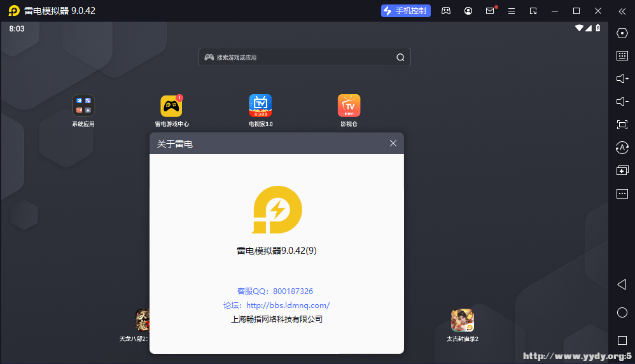Click the Android back triangle button
The image size is (635, 364).
(622, 284)
